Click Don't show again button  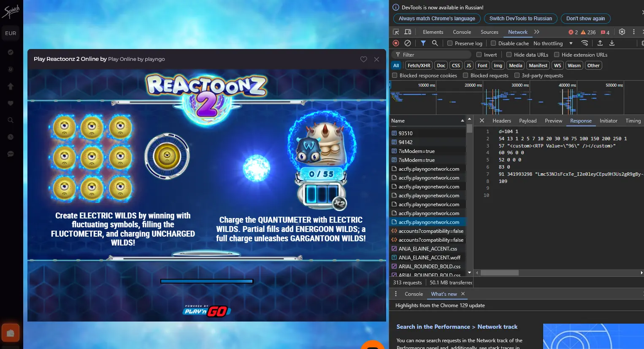585,19
